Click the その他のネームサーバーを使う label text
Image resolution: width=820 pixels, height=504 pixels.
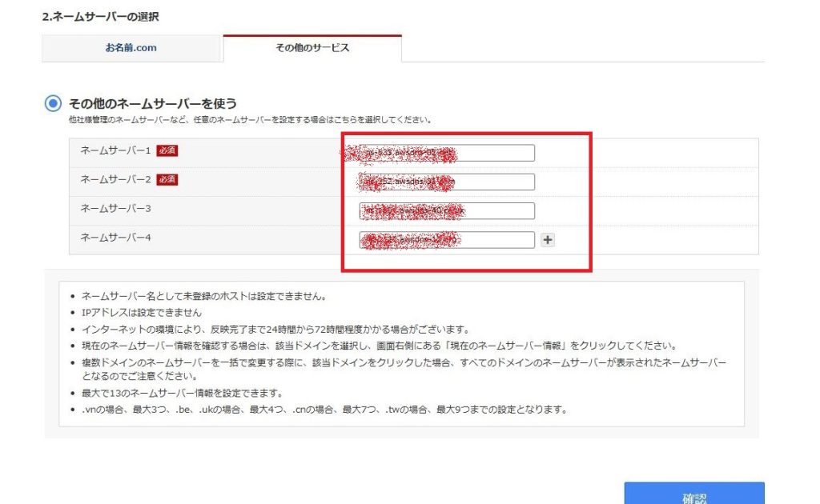[x=153, y=103]
